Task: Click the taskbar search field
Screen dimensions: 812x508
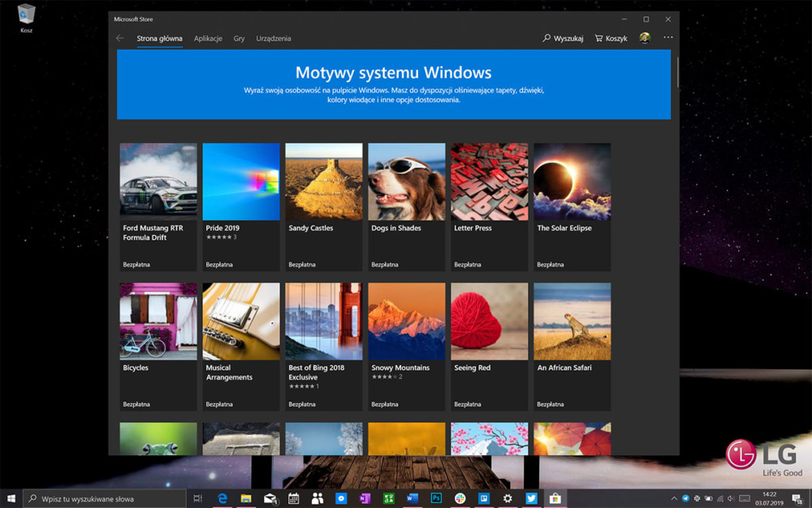Action: pyautogui.click(x=105, y=499)
